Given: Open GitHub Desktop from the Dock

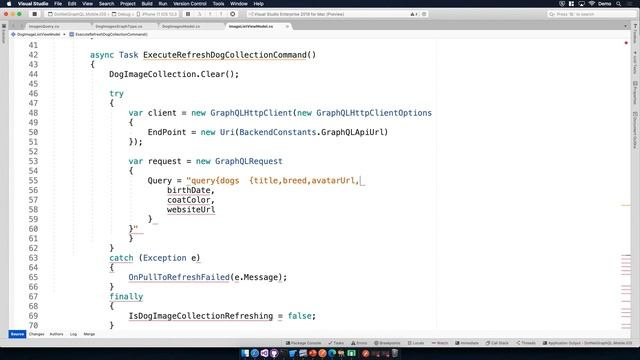Looking at the screenshot, I should pos(274,353).
